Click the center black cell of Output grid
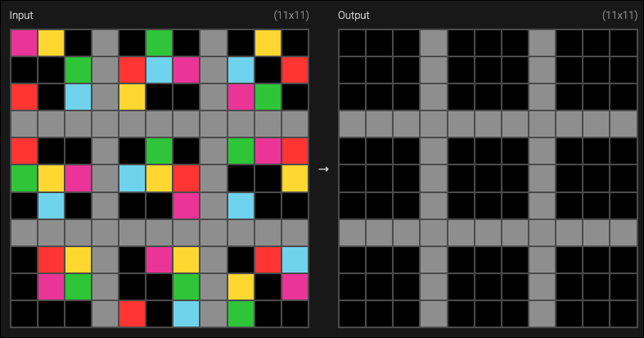644x338 pixels. (488, 178)
